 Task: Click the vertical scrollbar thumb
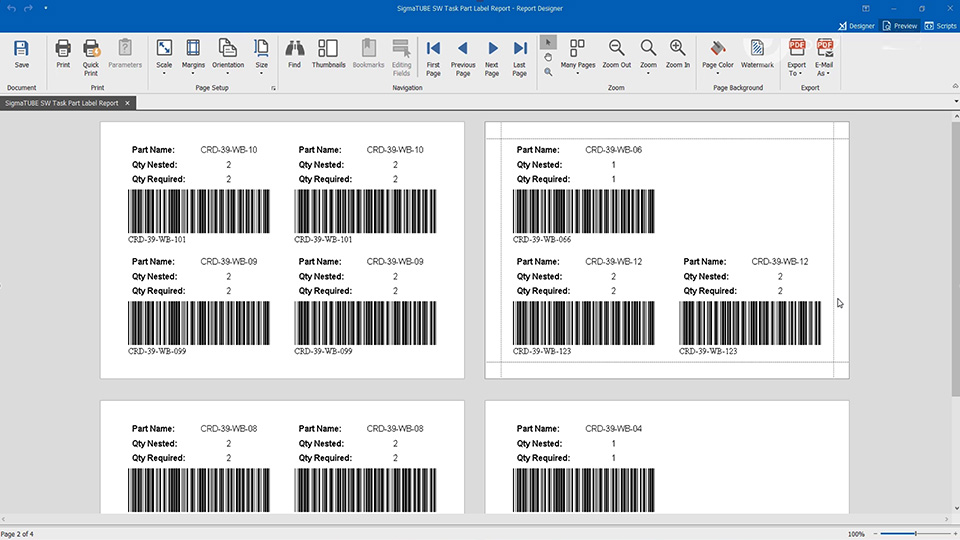click(x=955, y=257)
